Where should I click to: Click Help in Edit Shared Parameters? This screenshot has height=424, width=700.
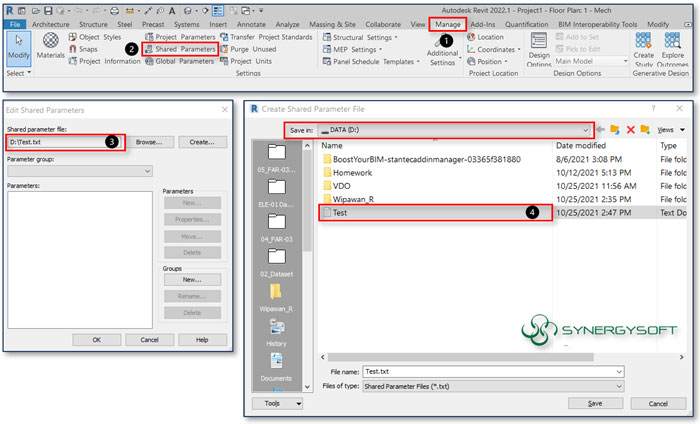click(x=202, y=340)
